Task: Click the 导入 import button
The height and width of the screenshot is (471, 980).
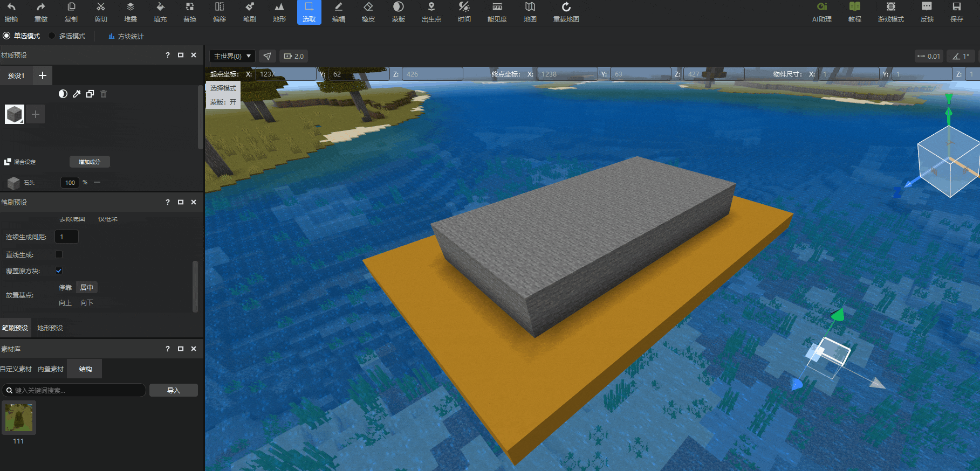Action: (174, 390)
